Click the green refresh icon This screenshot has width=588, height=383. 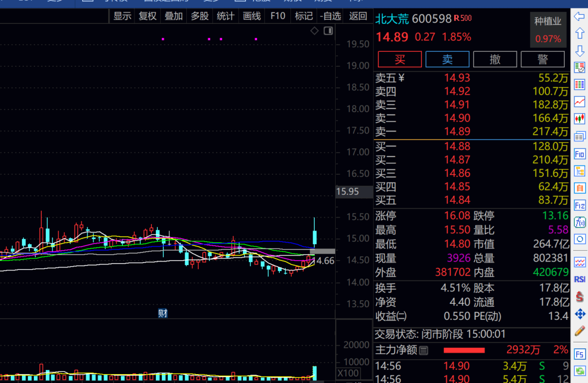coord(580,371)
